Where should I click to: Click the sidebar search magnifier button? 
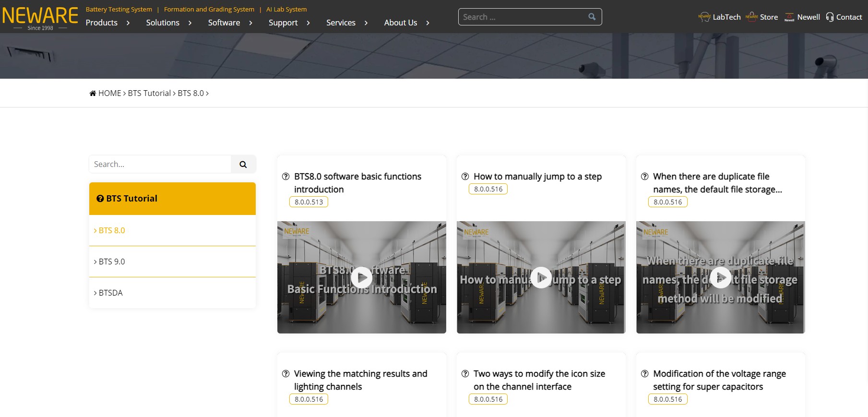[243, 164]
